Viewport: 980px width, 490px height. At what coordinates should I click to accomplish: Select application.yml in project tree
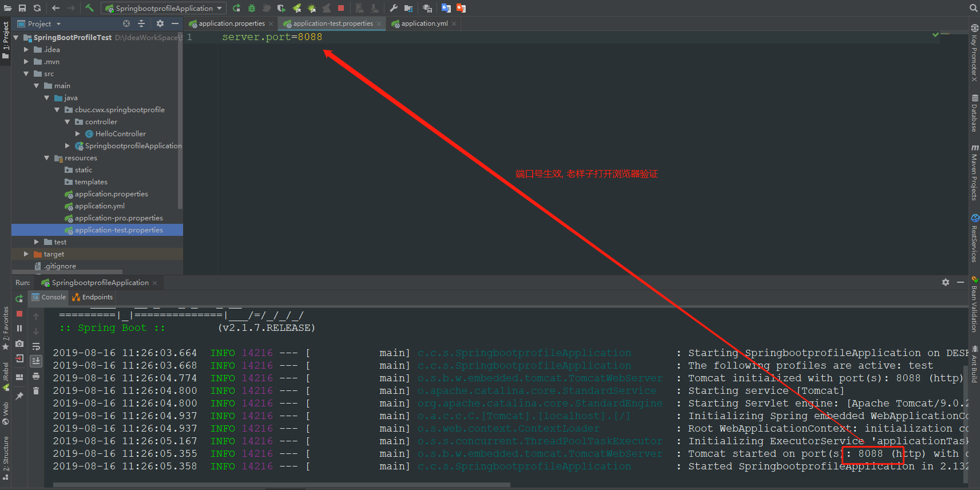pyautogui.click(x=100, y=206)
